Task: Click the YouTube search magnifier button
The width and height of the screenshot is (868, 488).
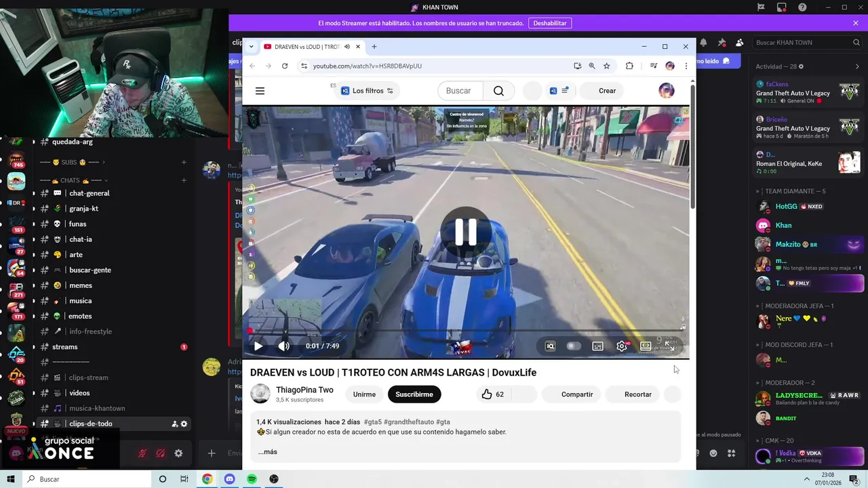Action: pos(498,91)
